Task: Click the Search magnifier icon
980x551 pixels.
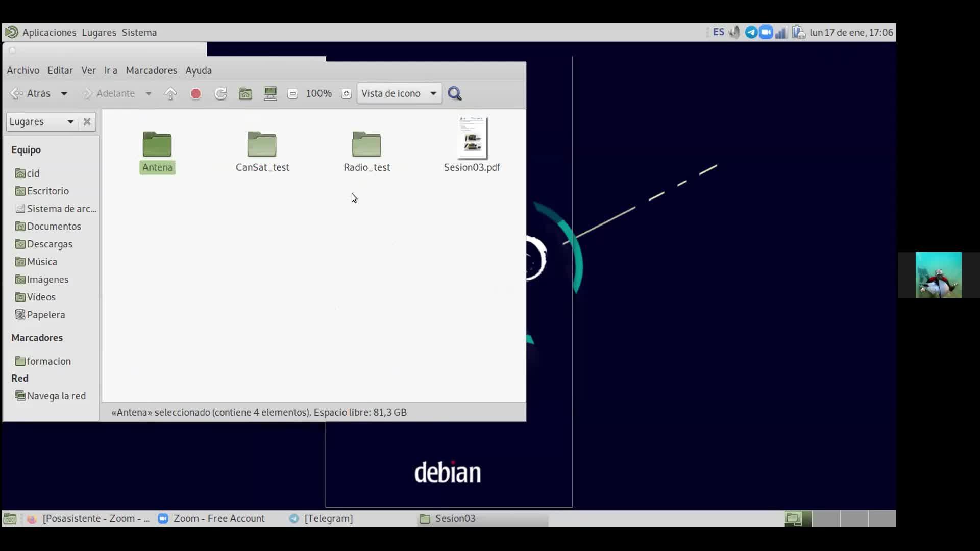Action: pos(454,94)
